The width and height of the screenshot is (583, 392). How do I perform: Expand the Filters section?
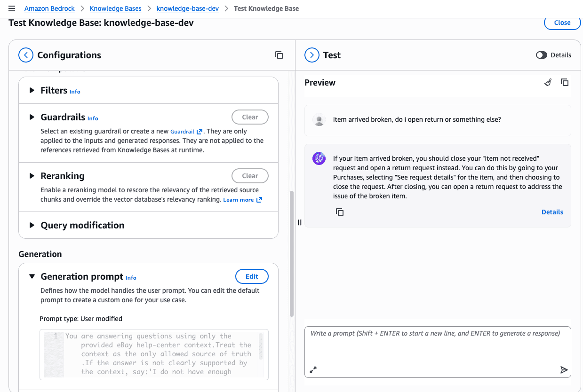[x=32, y=90]
